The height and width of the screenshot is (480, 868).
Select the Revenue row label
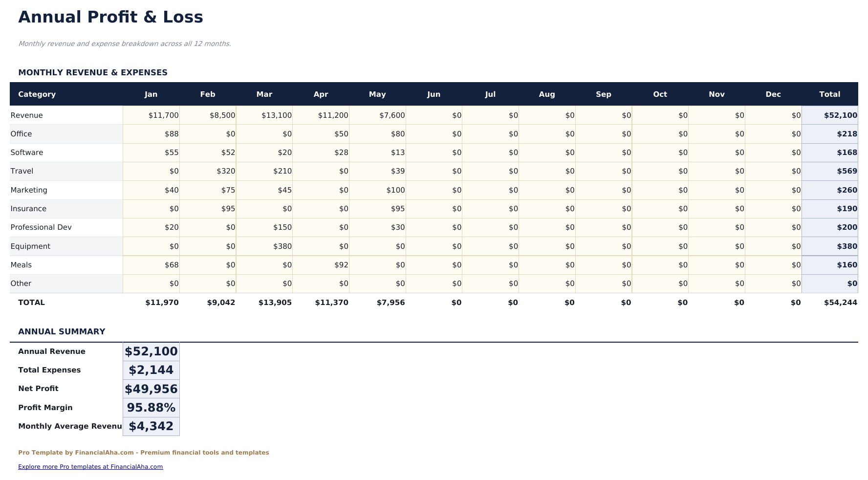[x=26, y=115]
